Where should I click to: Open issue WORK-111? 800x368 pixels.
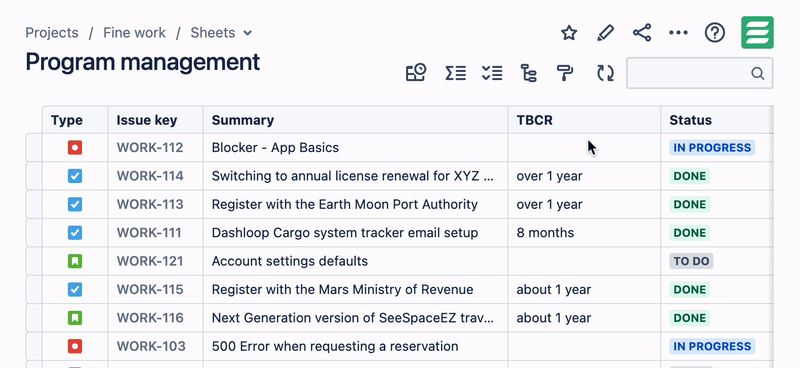[x=149, y=233]
